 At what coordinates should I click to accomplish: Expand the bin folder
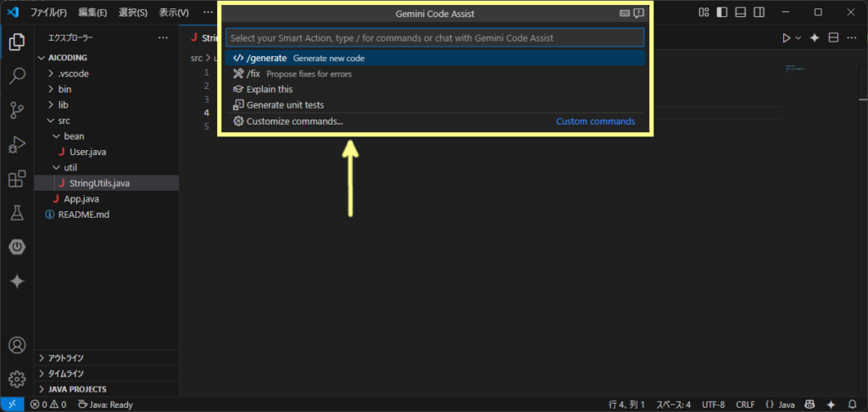tap(106, 89)
